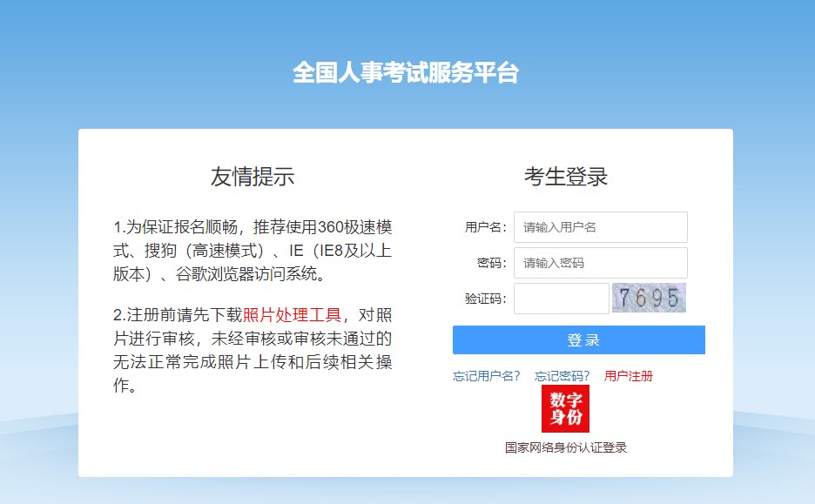Go to 用户注册 registration link
The image size is (815, 504).
[628, 376]
